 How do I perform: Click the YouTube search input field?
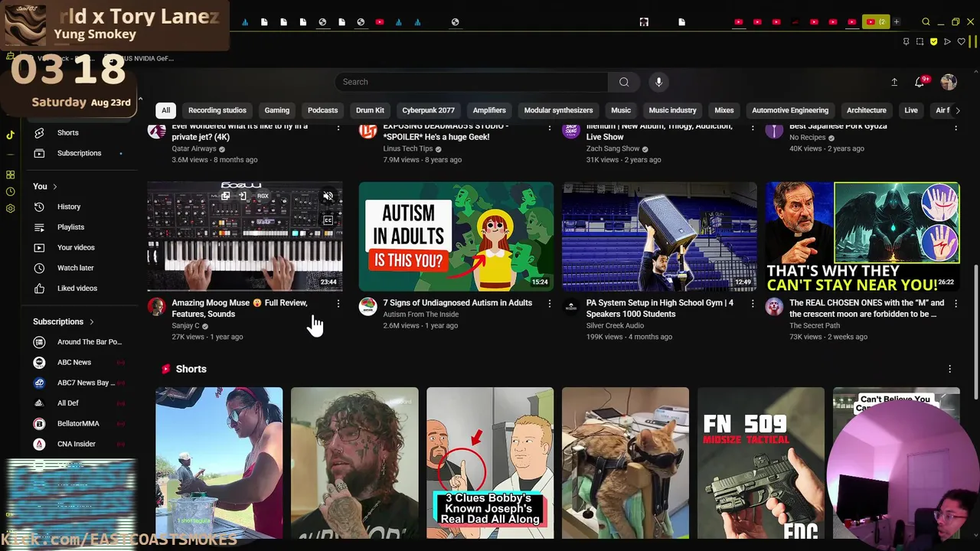[471, 82]
